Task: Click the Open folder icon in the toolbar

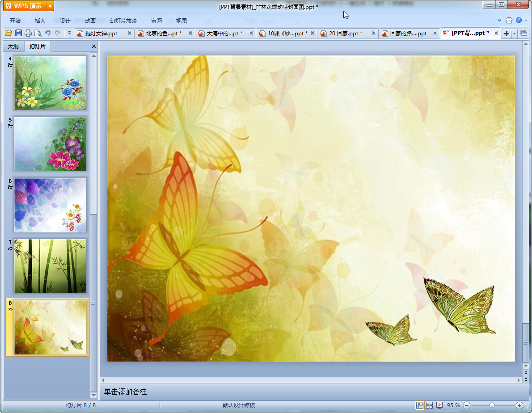Action: pos(8,33)
